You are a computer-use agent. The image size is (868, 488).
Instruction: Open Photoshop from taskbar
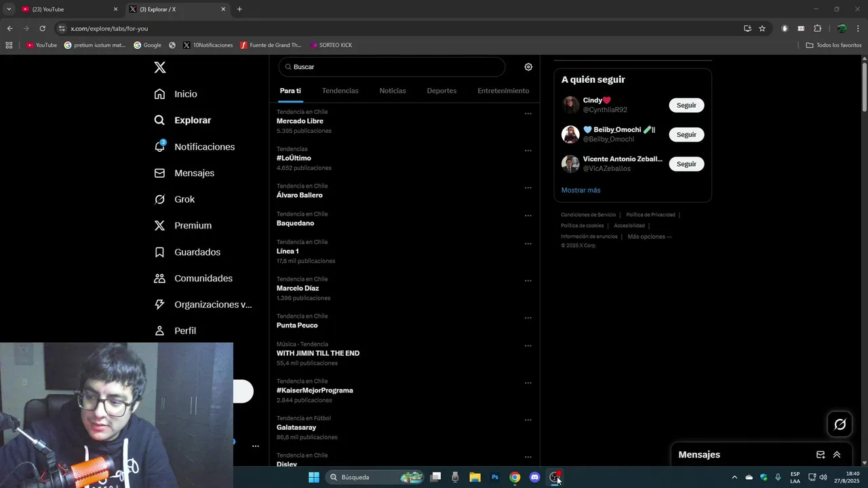point(495,477)
